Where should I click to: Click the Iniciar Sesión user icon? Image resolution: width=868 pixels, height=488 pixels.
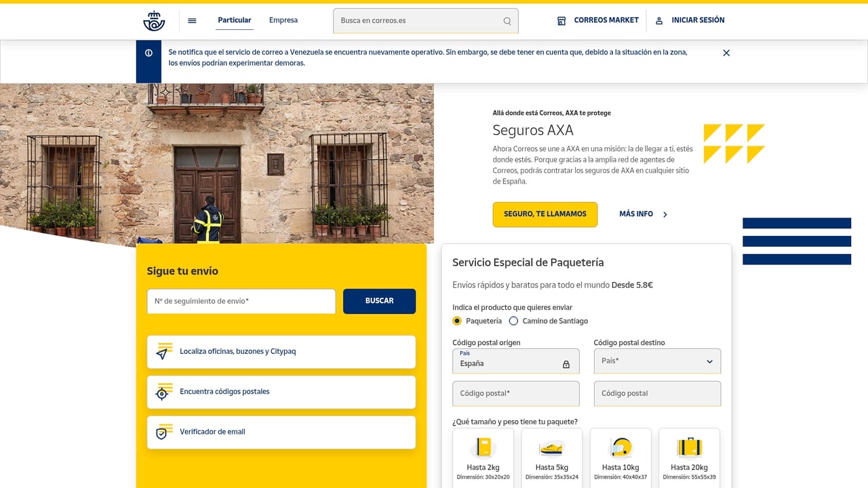[658, 20]
